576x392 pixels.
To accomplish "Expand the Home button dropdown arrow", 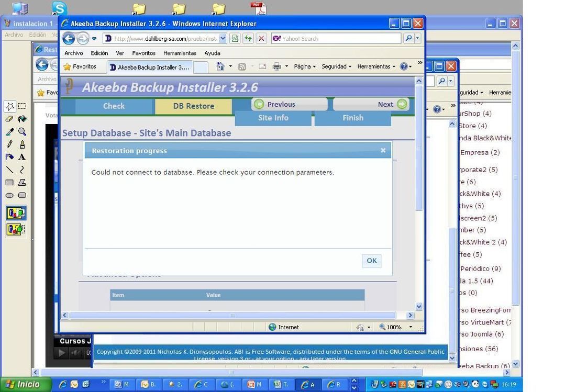I will coord(230,66).
